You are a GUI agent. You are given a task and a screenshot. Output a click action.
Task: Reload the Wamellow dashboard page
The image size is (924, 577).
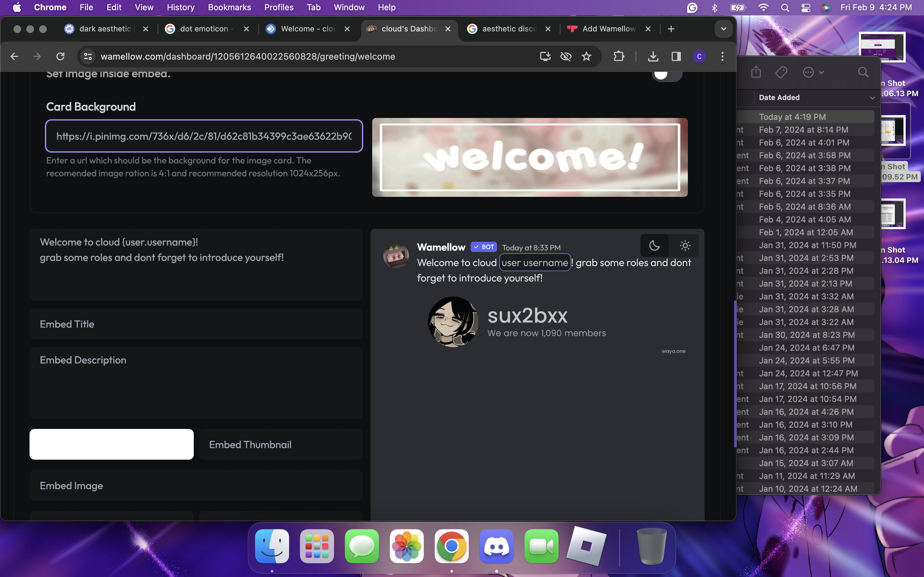(x=60, y=56)
